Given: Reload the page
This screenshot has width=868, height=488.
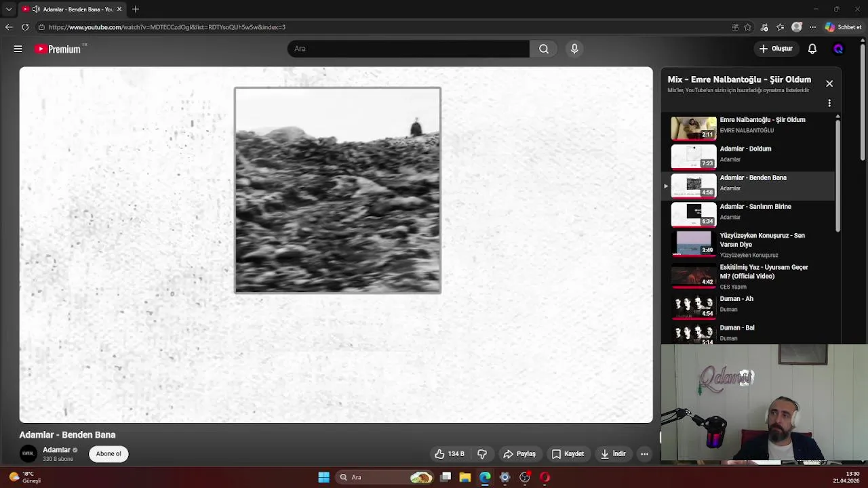Looking at the screenshot, I should click(x=25, y=27).
